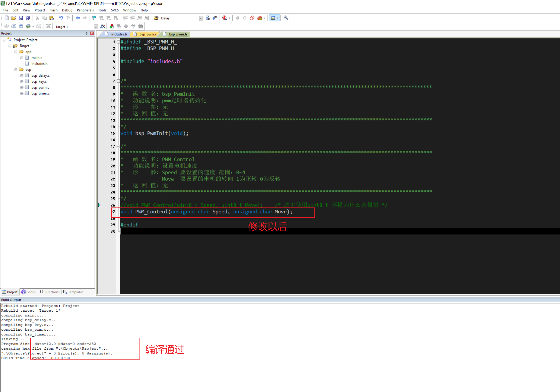The image size is (560, 392).
Task: Indent the selected lines
Action: (x=125, y=18)
